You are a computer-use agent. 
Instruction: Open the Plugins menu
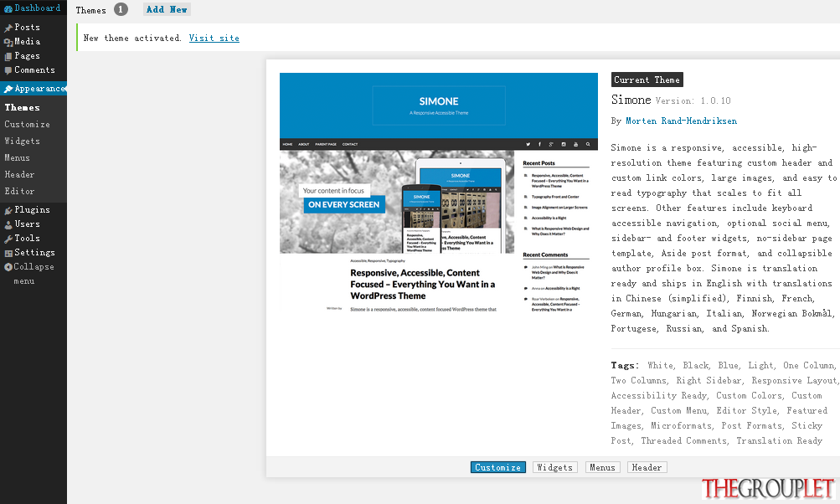[x=33, y=210]
